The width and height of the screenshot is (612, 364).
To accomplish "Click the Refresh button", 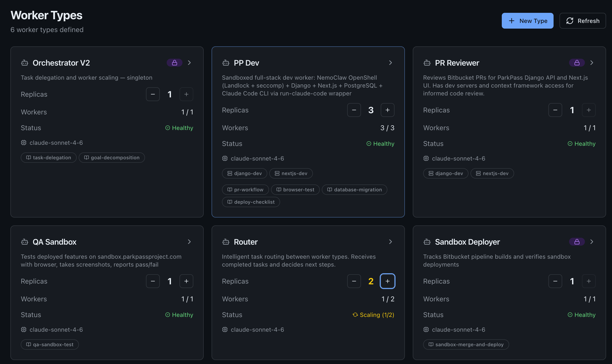I will [x=582, y=21].
